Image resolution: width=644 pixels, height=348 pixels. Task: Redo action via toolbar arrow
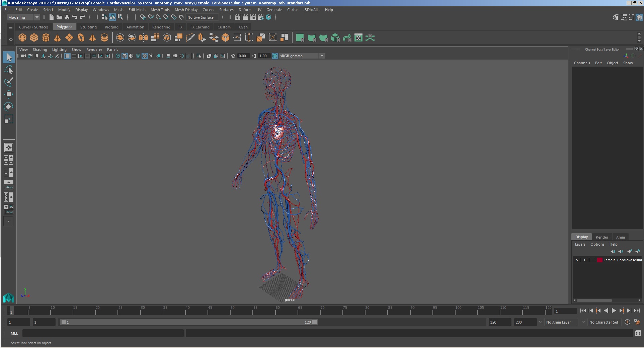tap(82, 17)
